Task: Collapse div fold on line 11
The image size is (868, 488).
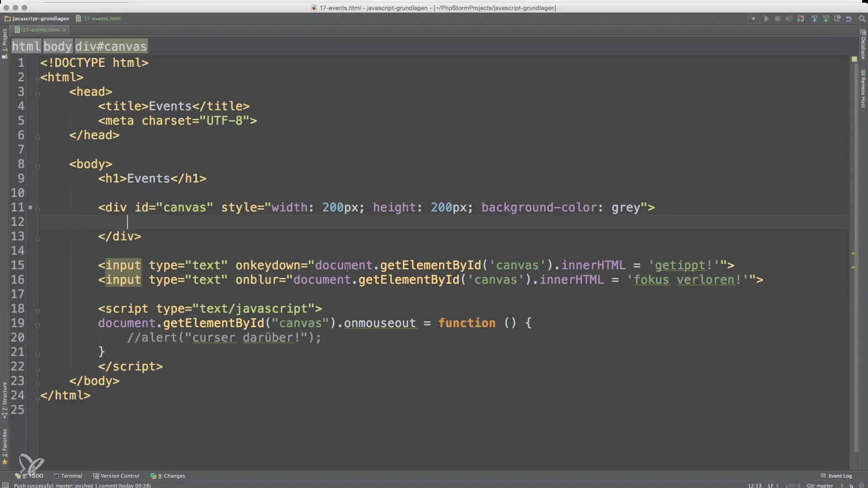Action: (38, 210)
